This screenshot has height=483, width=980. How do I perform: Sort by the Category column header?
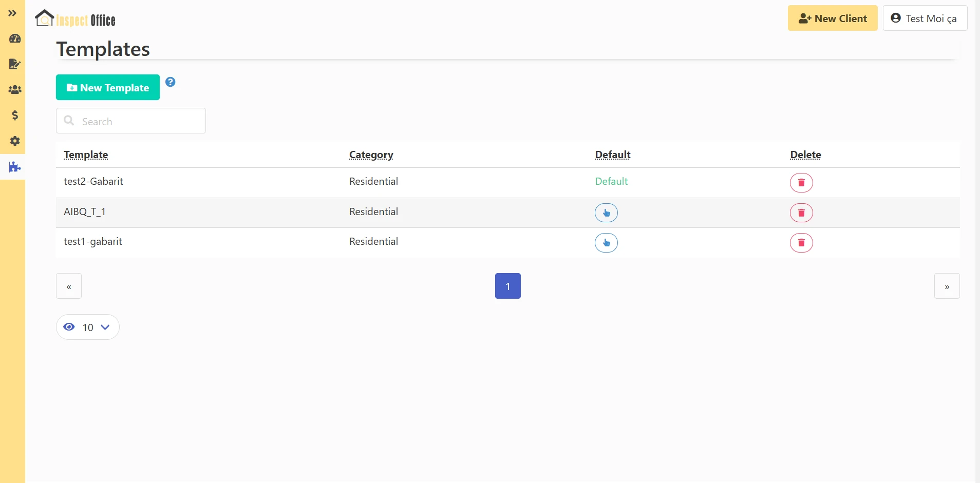(x=371, y=155)
